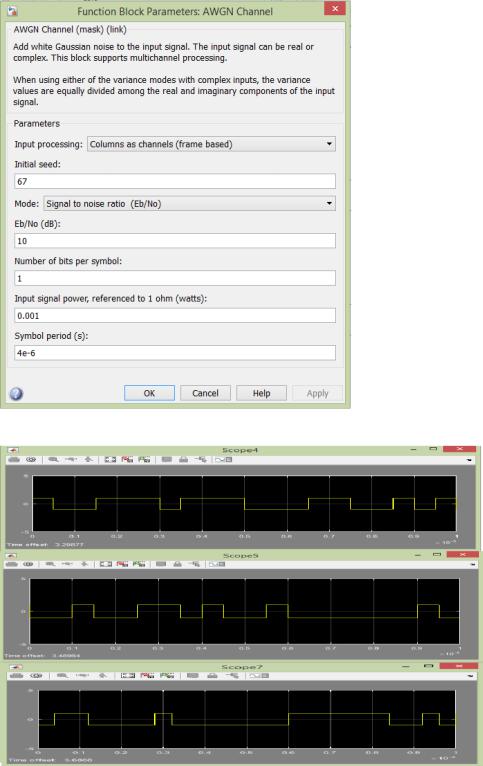Expand Scope7 toolbar overflow arrow
The image size is (483, 766).
(x=469, y=676)
